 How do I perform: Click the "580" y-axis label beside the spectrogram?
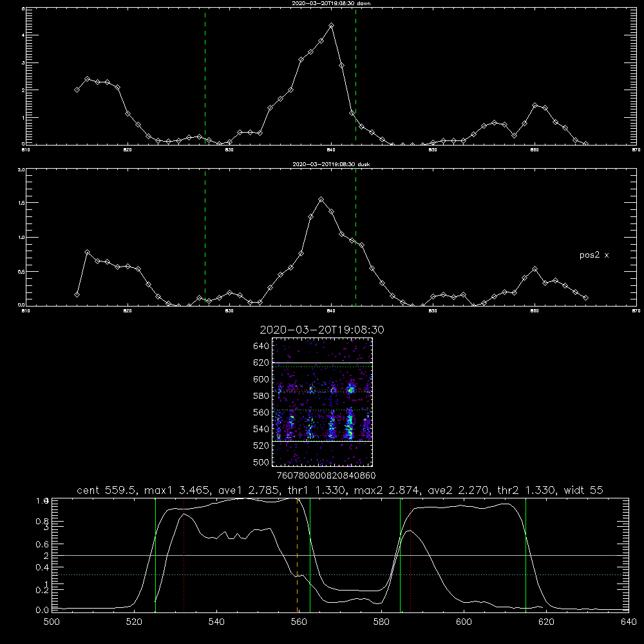pyautogui.click(x=261, y=396)
